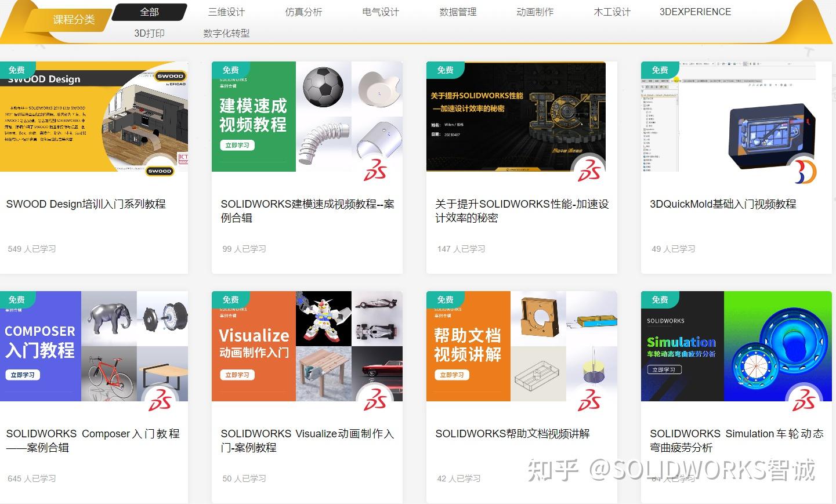
Task: Open the SWOOD Design course thumbnail
Action: [x=94, y=117]
